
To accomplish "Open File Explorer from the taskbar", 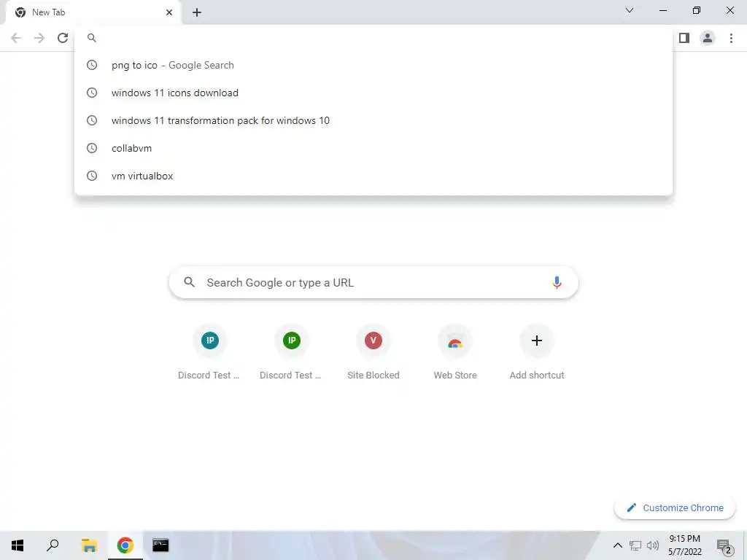I will 89,545.
